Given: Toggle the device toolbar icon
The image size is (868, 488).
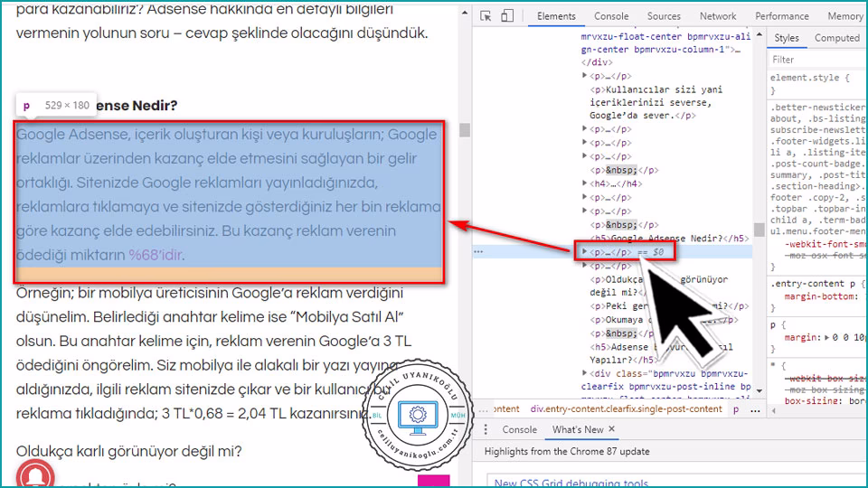Looking at the screenshot, I should (x=506, y=16).
